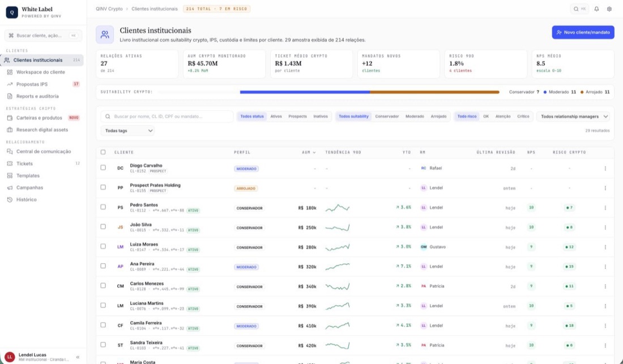Click the Gustavo RM avatar on Luiza Moraes row
This screenshot has height=364, width=623.
click(x=424, y=247)
